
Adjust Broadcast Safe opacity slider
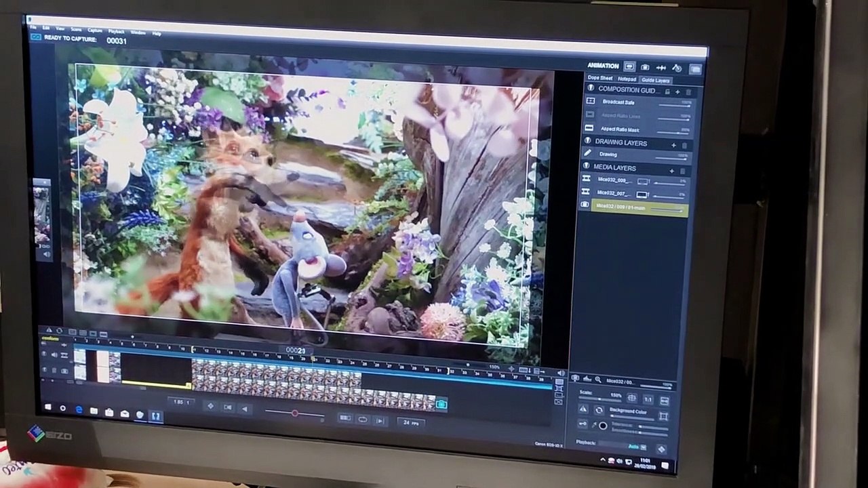tap(675, 104)
